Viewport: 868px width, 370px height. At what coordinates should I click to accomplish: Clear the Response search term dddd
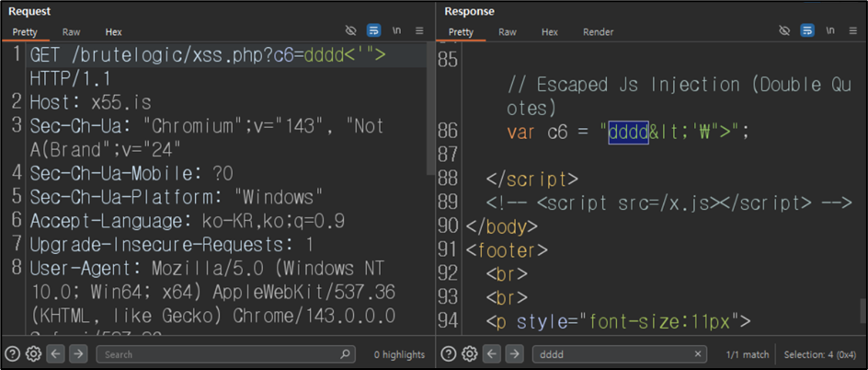pos(698,354)
